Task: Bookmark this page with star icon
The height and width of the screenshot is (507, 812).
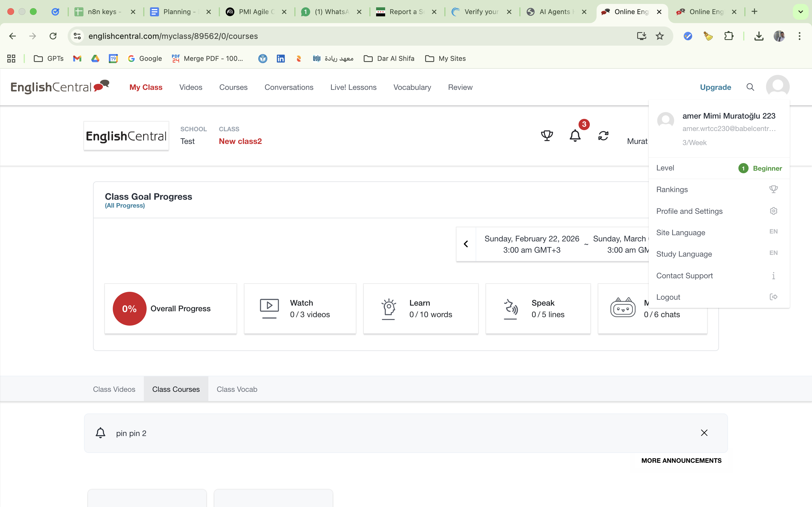Action: coord(659,36)
